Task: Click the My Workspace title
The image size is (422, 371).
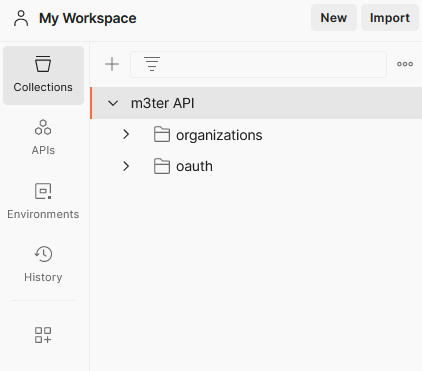Action: point(88,18)
